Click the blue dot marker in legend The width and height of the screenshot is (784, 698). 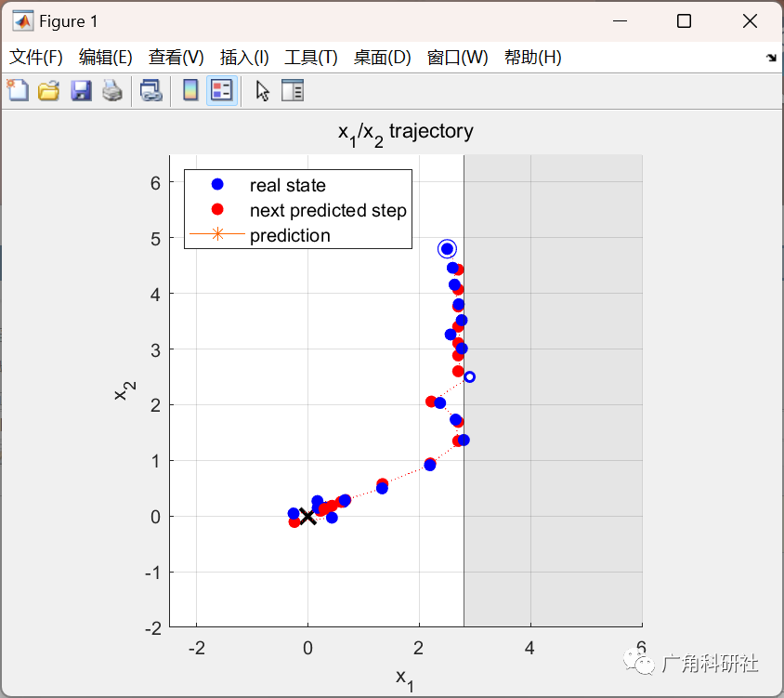click(217, 185)
